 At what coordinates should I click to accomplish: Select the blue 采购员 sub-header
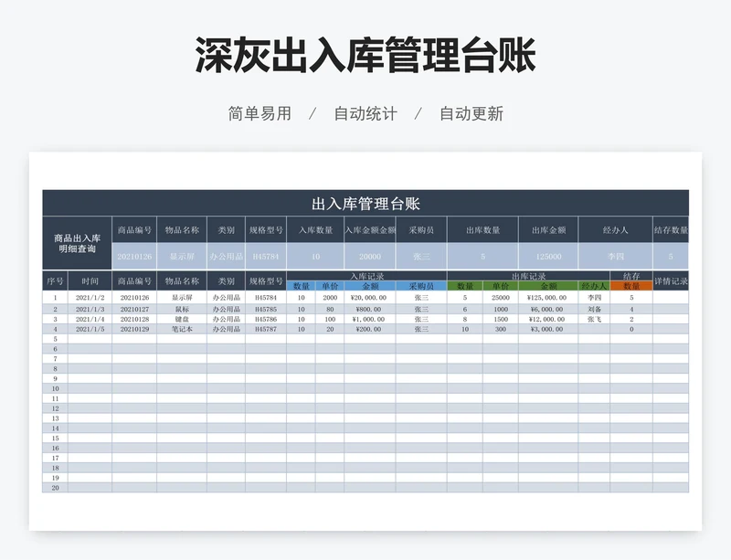(x=421, y=286)
